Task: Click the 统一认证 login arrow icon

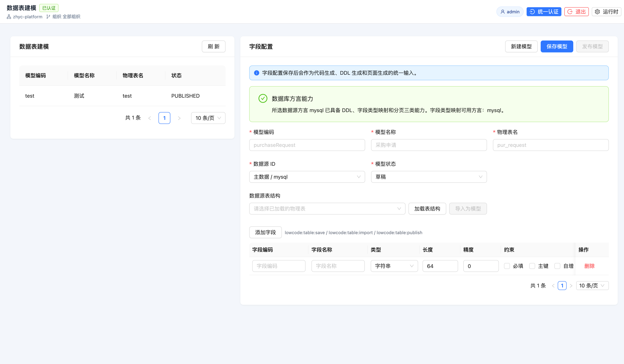Action: (x=532, y=12)
